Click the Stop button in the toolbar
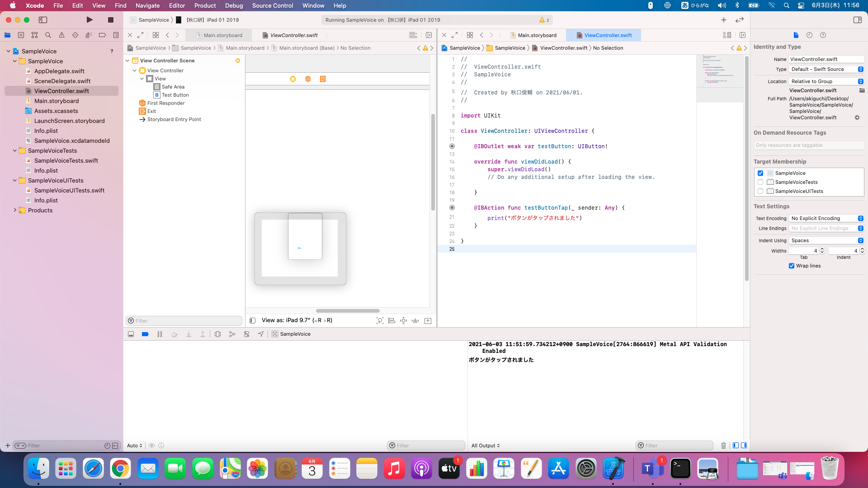The image size is (868, 488). 110,20
